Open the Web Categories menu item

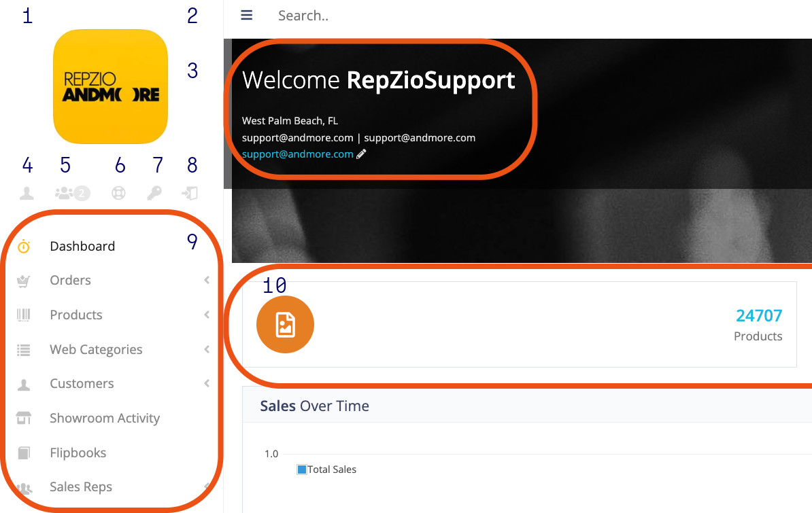96,349
